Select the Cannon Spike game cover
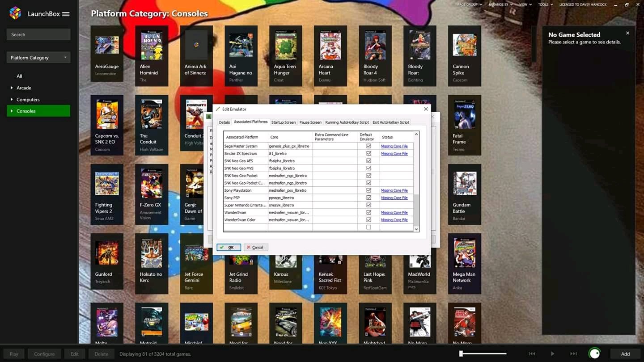This screenshot has width=644, height=362. tap(465, 45)
